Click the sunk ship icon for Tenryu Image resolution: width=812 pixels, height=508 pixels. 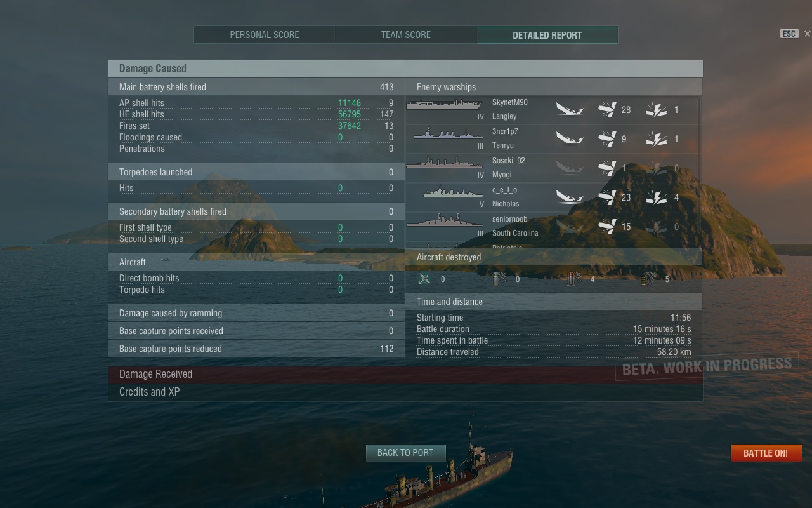pyautogui.click(x=570, y=138)
